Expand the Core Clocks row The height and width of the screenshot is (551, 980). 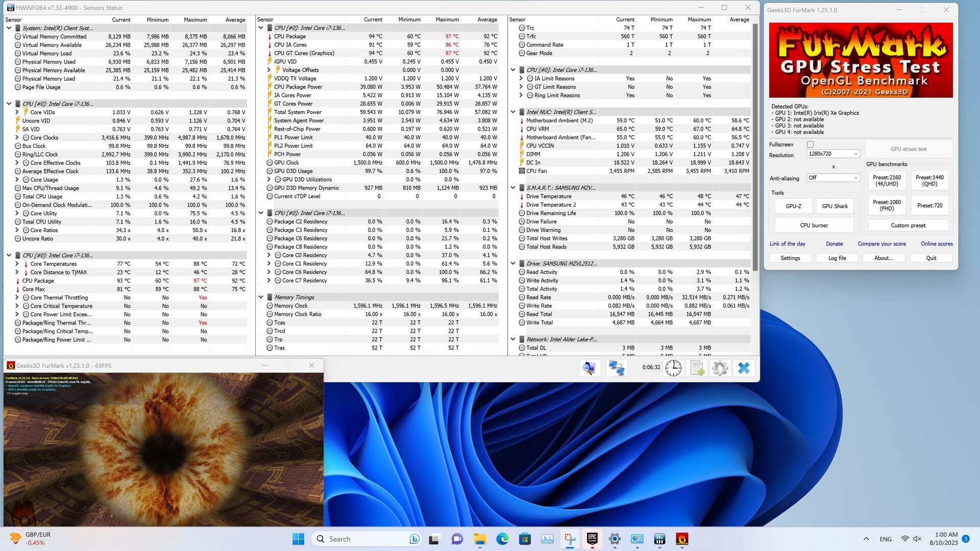point(17,138)
